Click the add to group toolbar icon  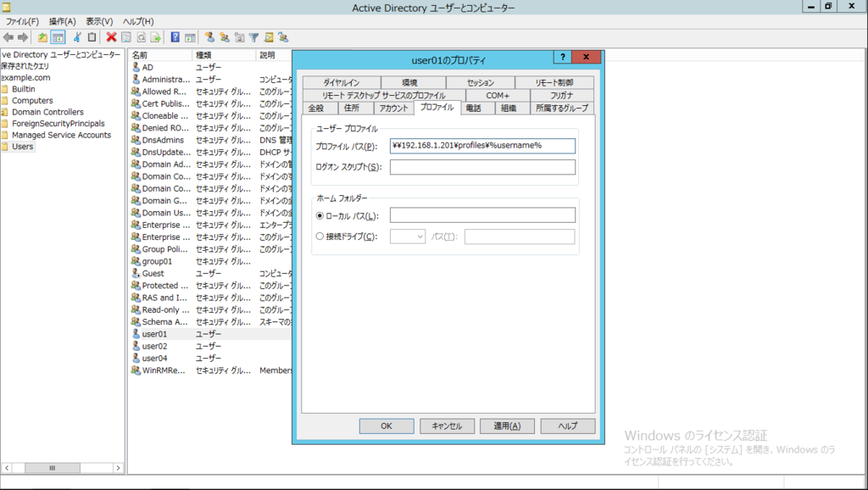[283, 37]
